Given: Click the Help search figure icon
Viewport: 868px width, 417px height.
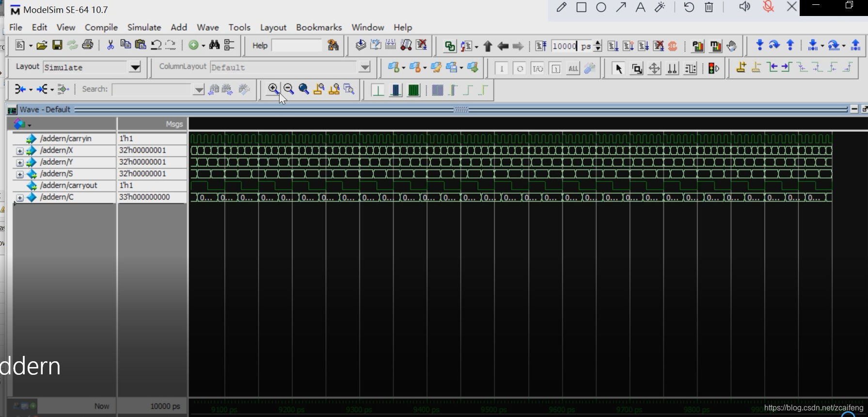Looking at the screenshot, I should (333, 45).
